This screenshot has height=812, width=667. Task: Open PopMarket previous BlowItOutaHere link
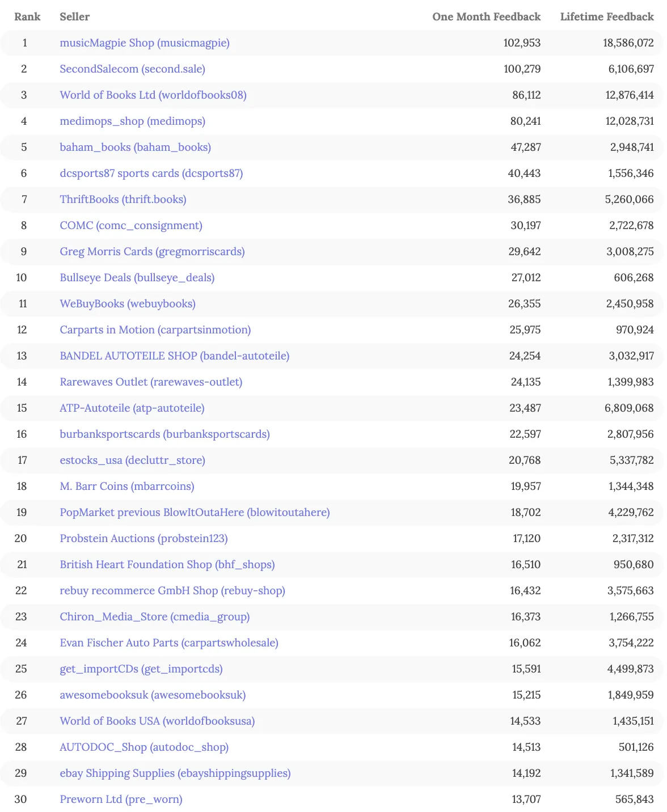click(195, 513)
